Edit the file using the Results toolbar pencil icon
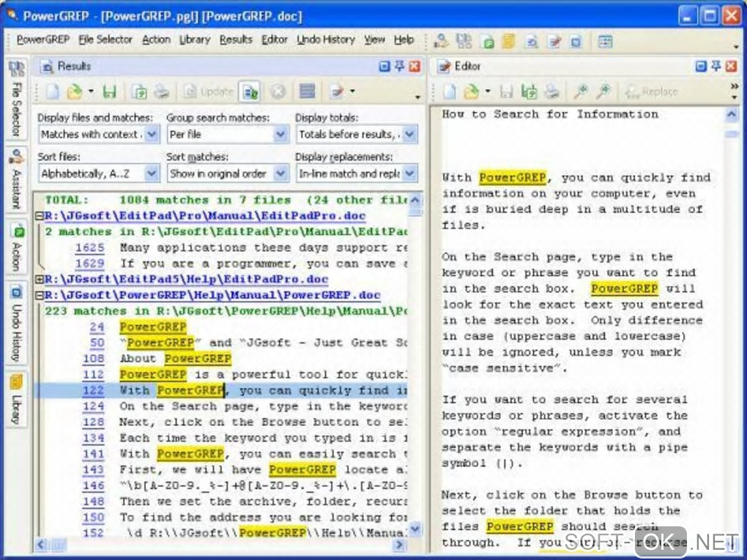Viewport: 747px width, 560px height. [x=337, y=92]
